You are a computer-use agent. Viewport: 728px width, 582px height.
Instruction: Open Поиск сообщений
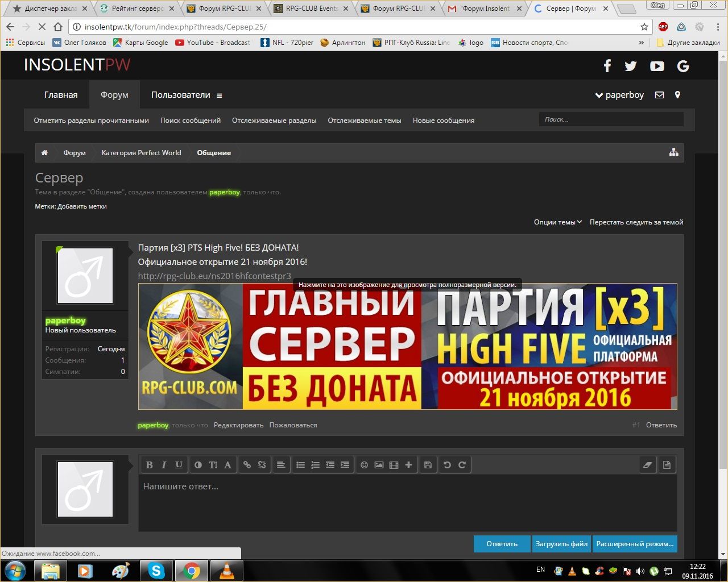click(x=191, y=120)
